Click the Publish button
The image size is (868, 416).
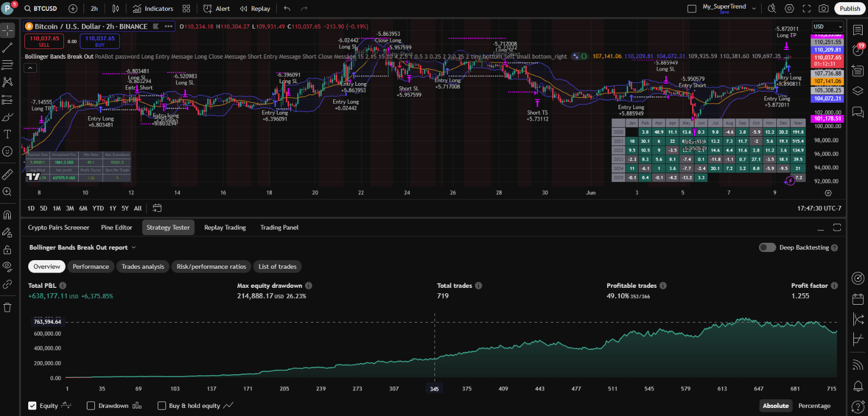[850, 9]
